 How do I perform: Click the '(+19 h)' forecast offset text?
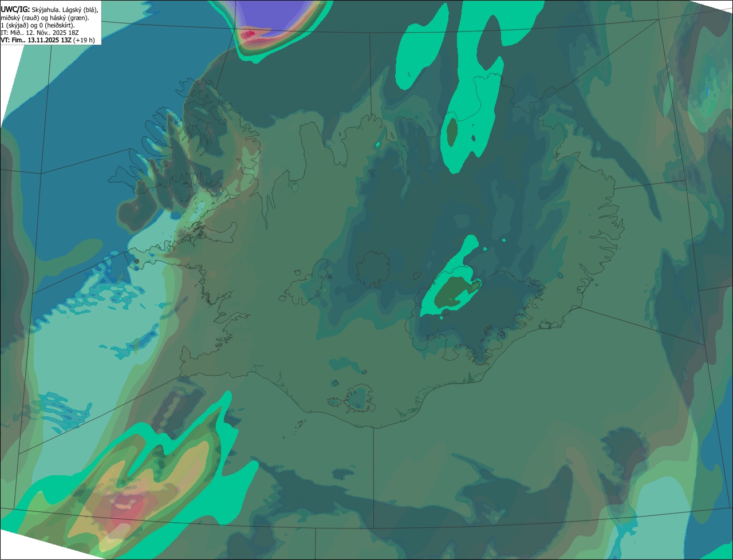(84, 40)
